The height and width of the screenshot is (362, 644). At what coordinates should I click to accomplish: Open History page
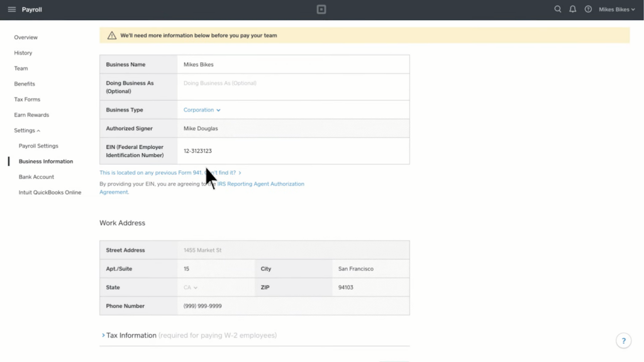tap(23, 53)
